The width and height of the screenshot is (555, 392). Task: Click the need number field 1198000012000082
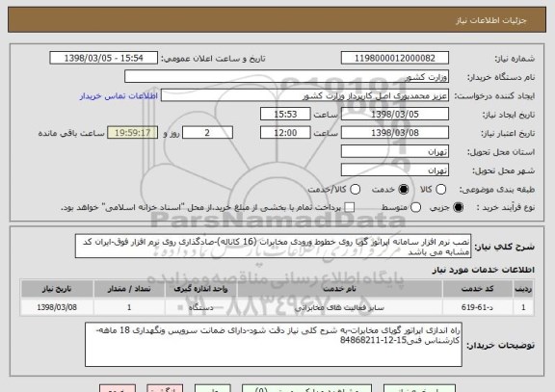click(395, 58)
